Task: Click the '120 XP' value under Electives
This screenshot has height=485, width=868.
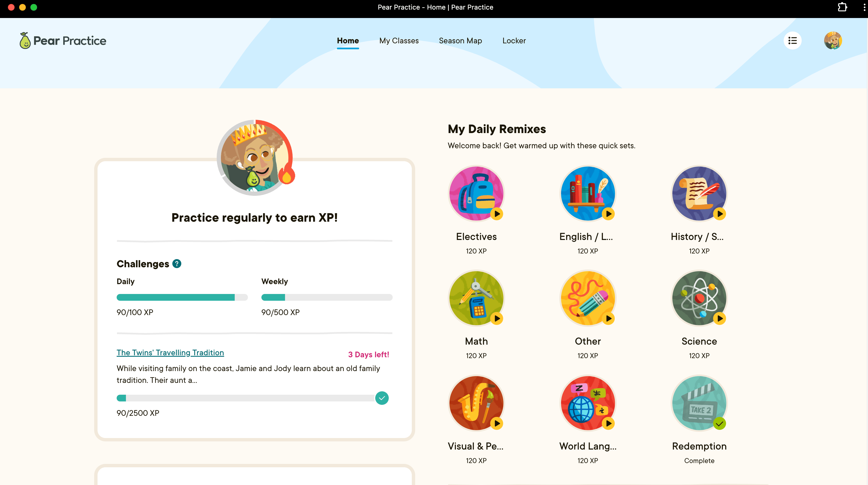Action: [476, 251]
